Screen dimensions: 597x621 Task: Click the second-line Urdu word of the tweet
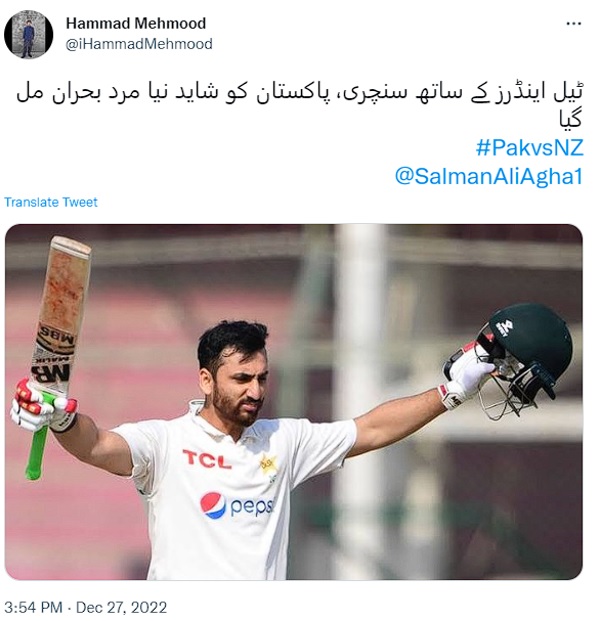click(570, 120)
